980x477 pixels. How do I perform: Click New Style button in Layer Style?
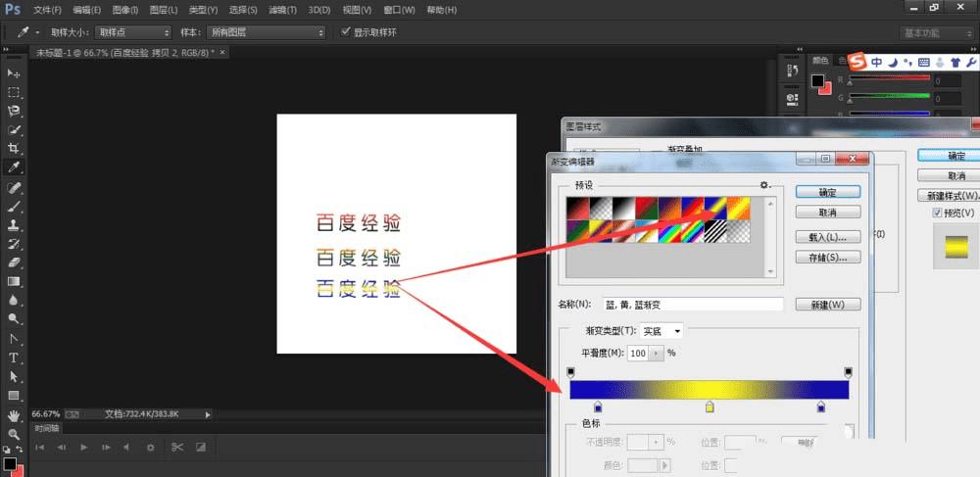tap(948, 196)
